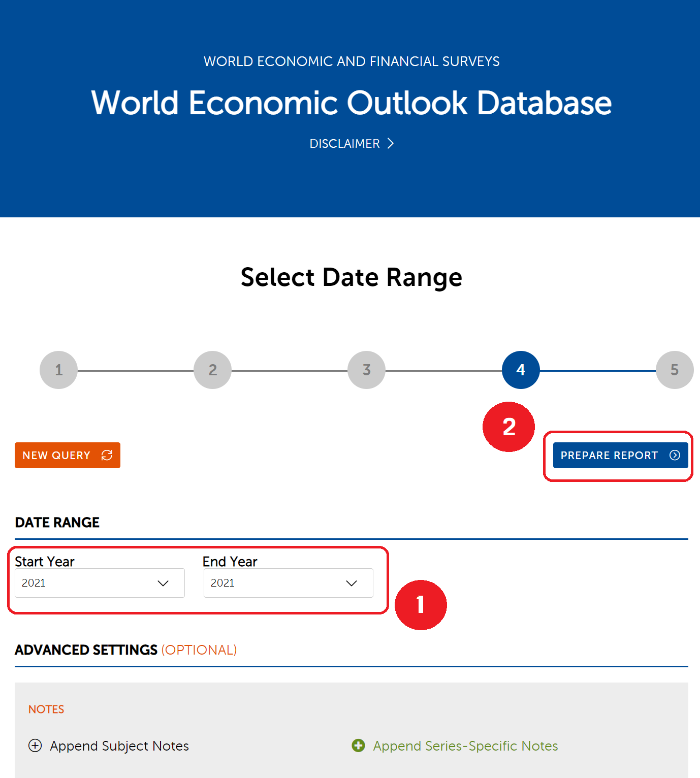Jump to step 3 in the progress tracker
Viewport: 700px width, 778px height.
tap(366, 370)
